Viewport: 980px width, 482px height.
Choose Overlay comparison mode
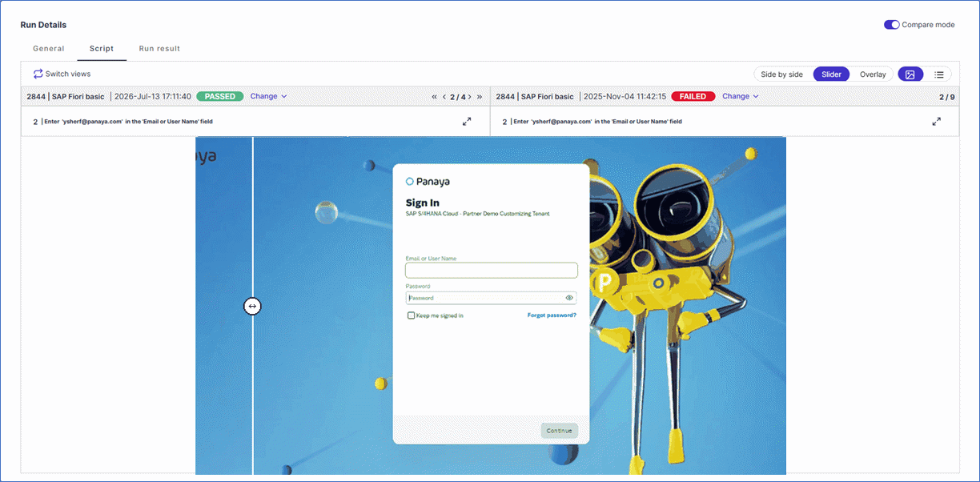[873, 74]
